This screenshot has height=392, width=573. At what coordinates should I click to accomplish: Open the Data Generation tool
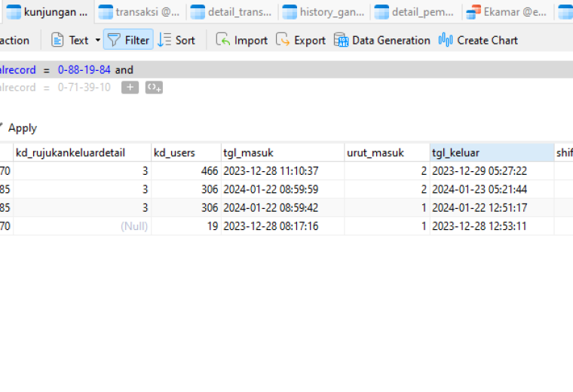click(x=382, y=40)
